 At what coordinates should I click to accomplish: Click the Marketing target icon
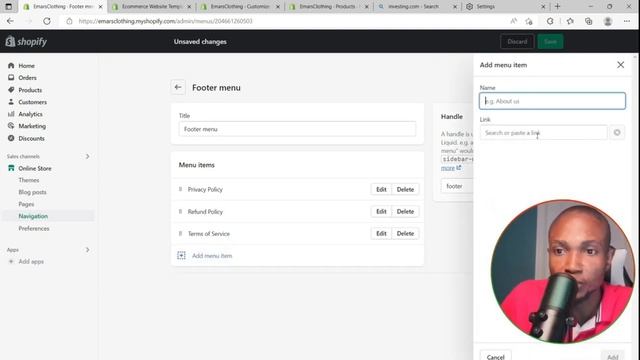(11, 126)
